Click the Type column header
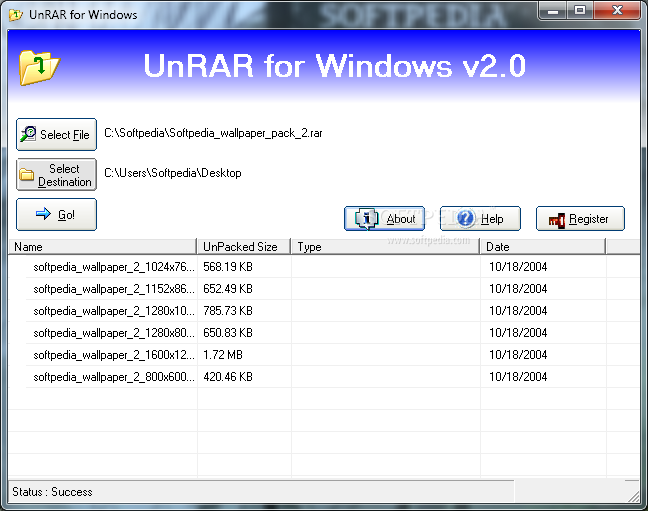 pyautogui.click(x=385, y=246)
